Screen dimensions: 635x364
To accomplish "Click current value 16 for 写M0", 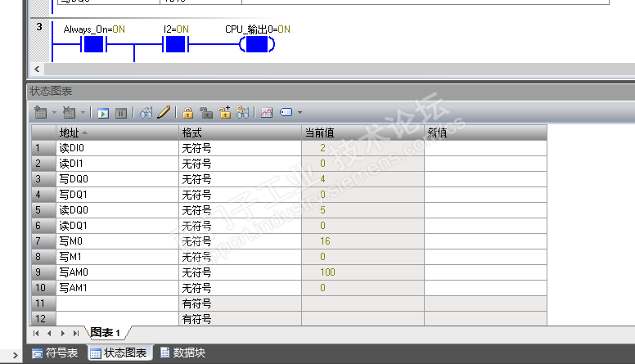I will 363,241.
